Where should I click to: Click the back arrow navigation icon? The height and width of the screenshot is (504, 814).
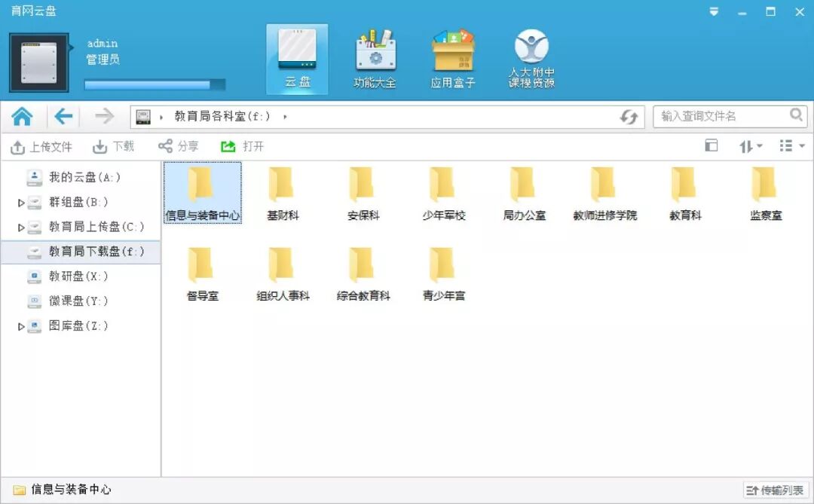coord(63,115)
